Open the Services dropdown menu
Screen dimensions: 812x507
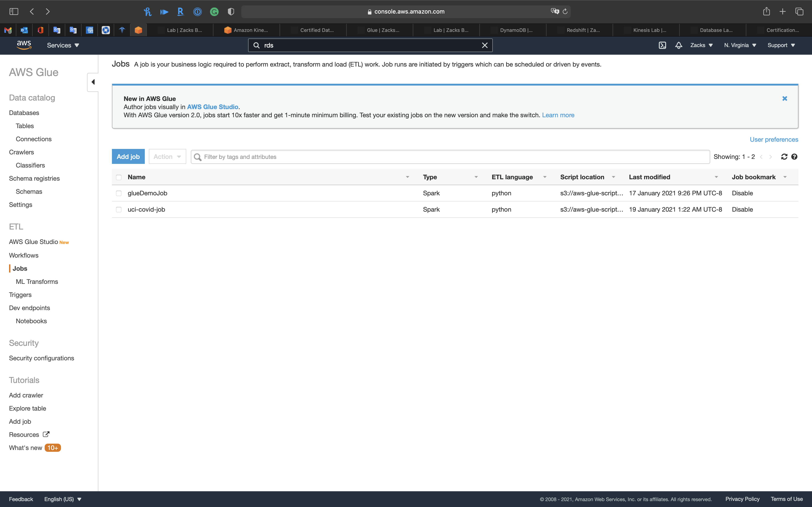tap(63, 45)
